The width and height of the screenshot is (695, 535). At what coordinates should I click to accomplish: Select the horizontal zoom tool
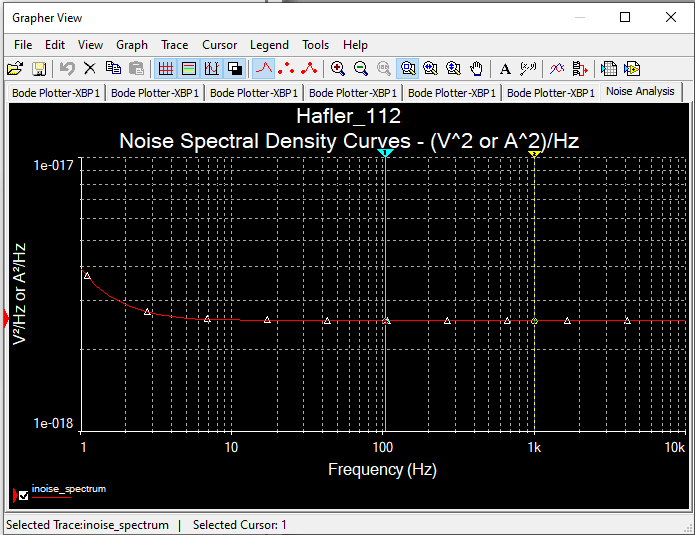coord(430,69)
